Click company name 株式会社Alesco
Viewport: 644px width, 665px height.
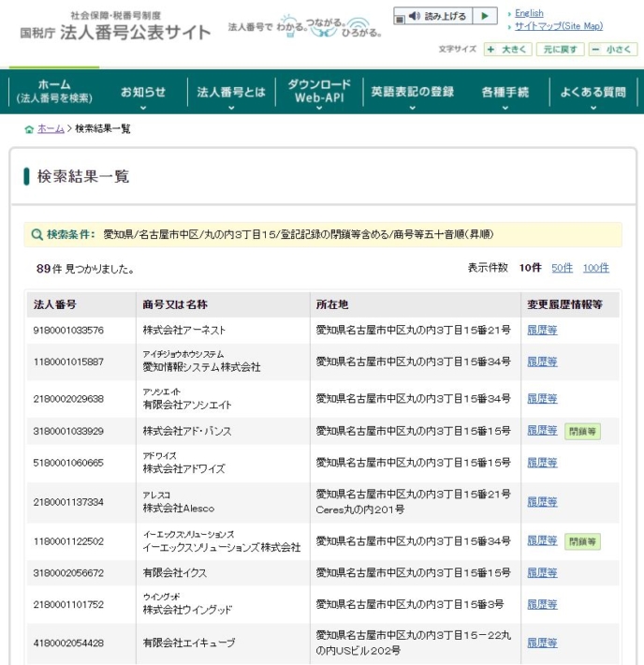coord(179,509)
